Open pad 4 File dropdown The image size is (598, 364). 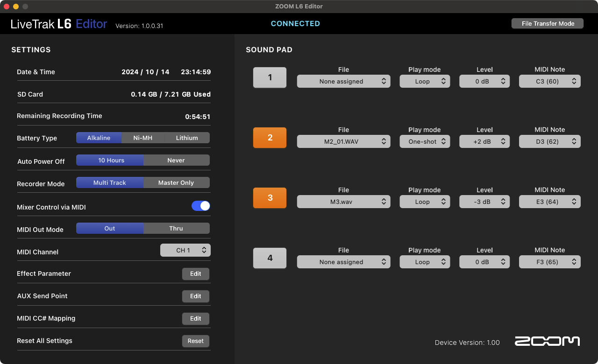[343, 262]
